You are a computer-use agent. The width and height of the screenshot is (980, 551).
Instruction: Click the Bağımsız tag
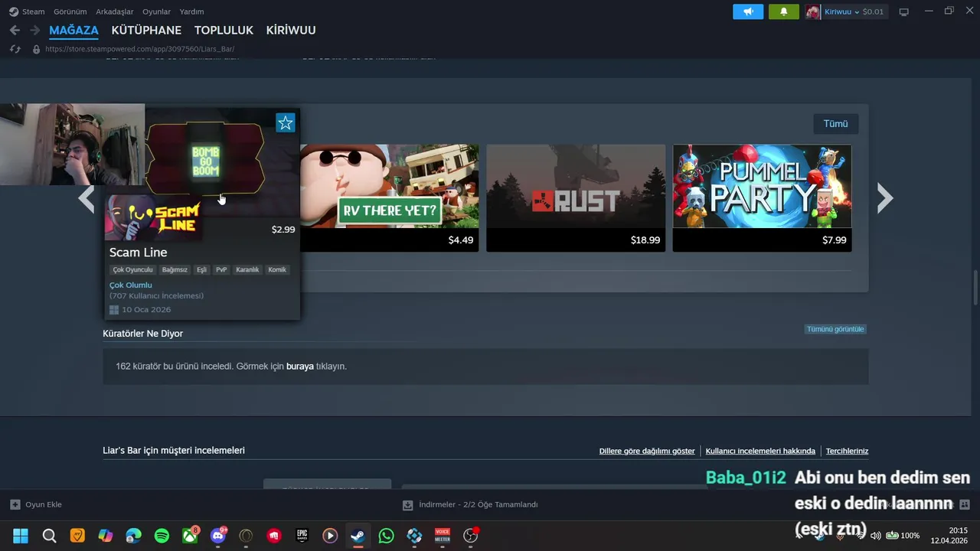[175, 270]
